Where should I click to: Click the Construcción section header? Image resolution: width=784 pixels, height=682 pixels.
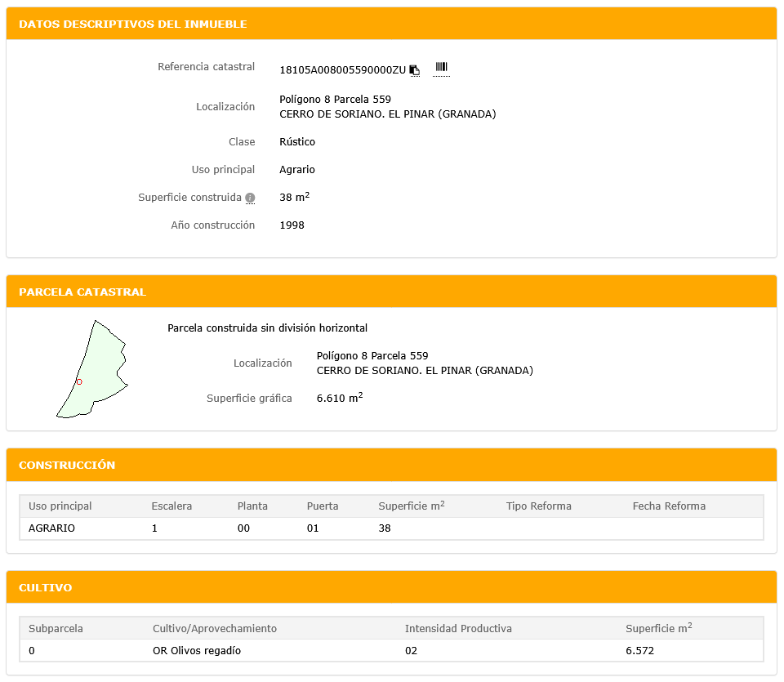tap(67, 466)
